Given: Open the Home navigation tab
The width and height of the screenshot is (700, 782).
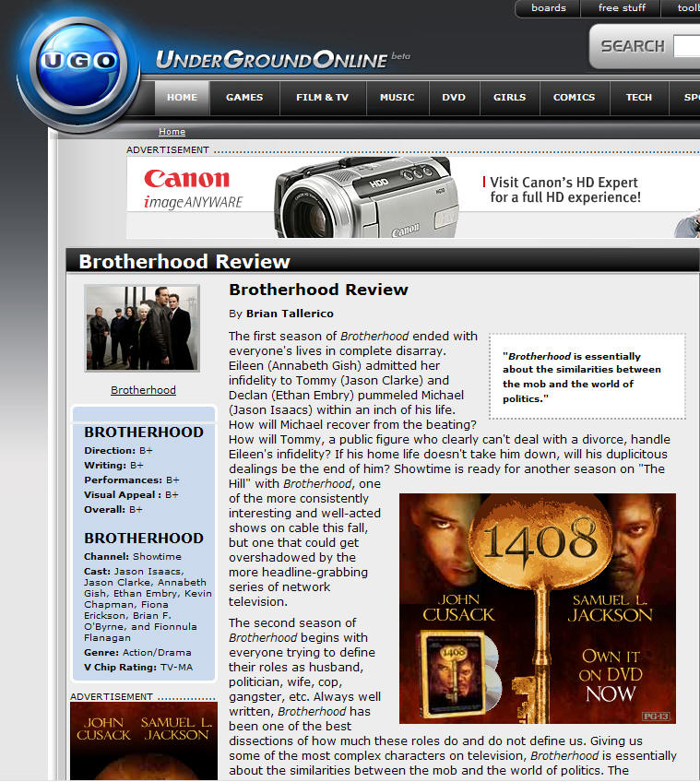Looking at the screenshot, I should (182, 97).
